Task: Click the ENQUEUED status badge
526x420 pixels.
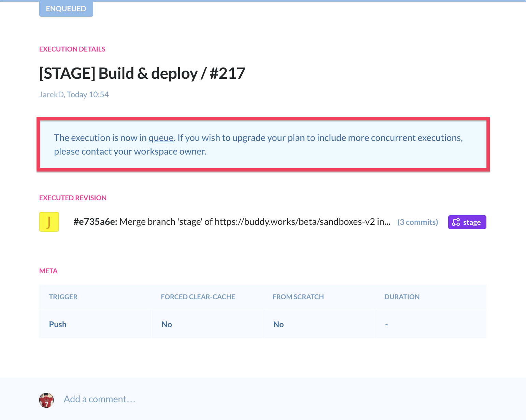Action: click(x=66, y=9)
